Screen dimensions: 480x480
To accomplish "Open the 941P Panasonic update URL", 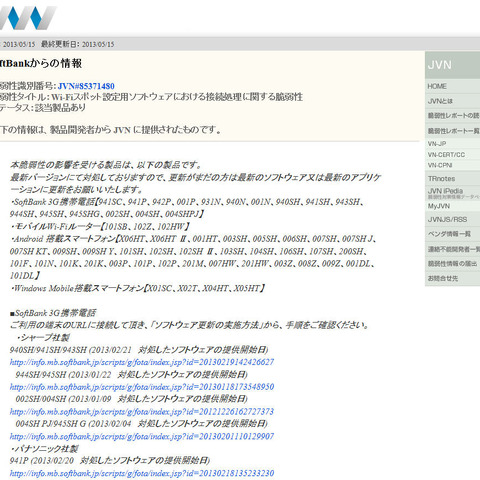I will [142, 473].
